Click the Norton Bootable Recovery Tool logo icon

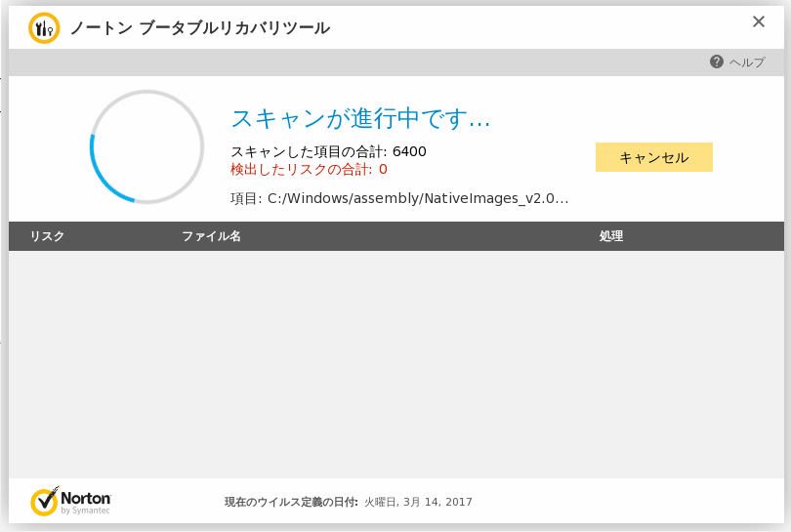(x=44, y=27)
